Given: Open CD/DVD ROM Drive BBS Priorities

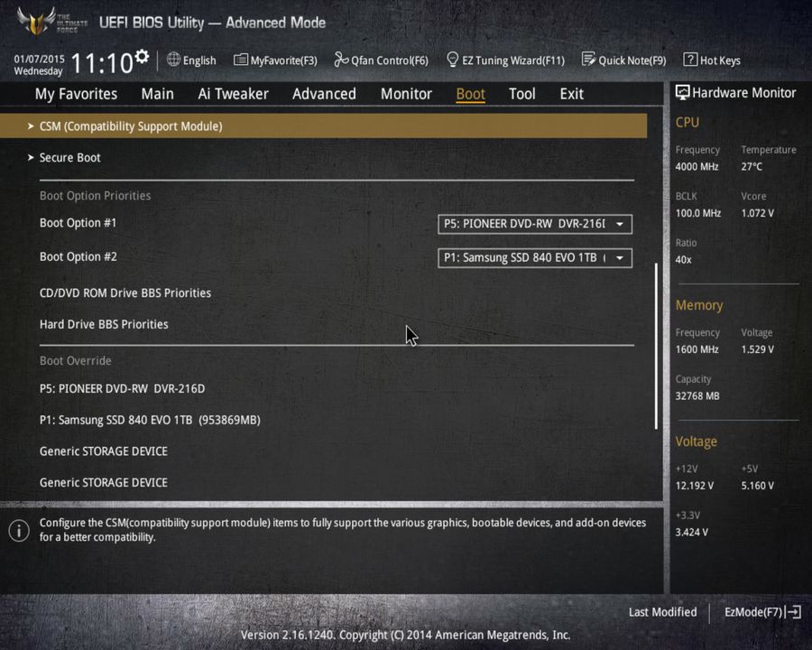Looking at the screenshot, I should point(125,292).
